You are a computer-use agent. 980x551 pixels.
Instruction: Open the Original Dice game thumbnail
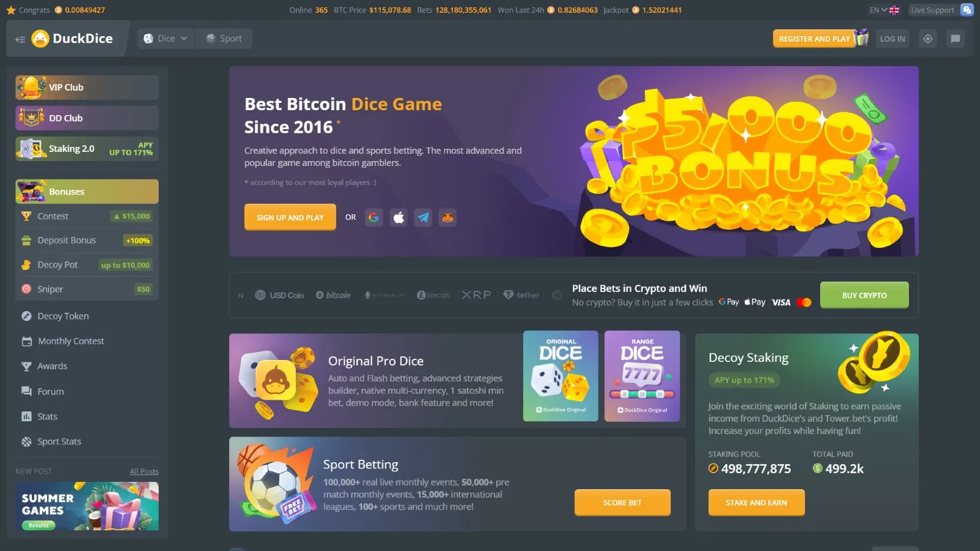(x=560, y=376)
